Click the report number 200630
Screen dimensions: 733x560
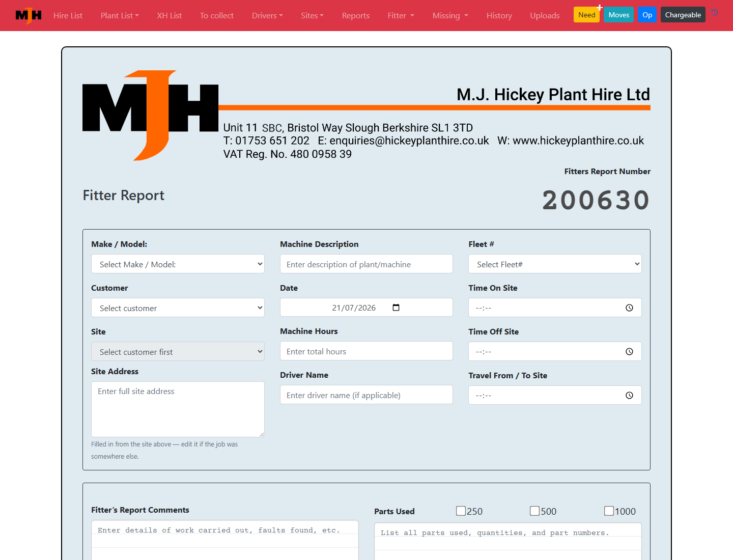tap(596, 200)
